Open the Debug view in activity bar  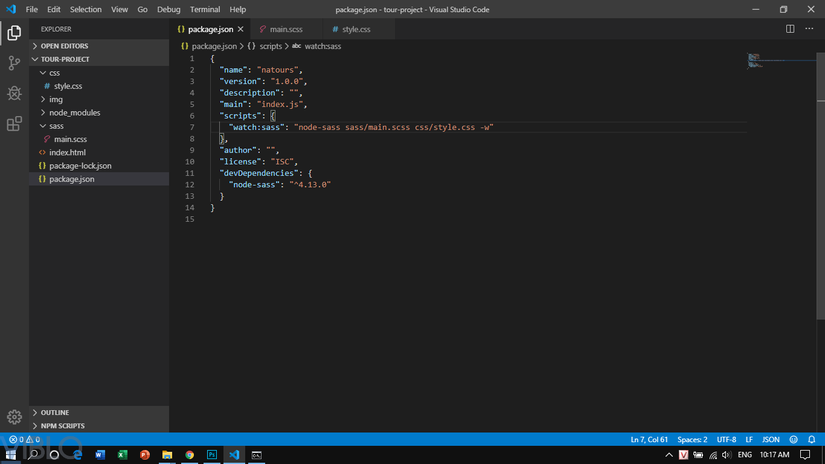(x=14, y=93)
